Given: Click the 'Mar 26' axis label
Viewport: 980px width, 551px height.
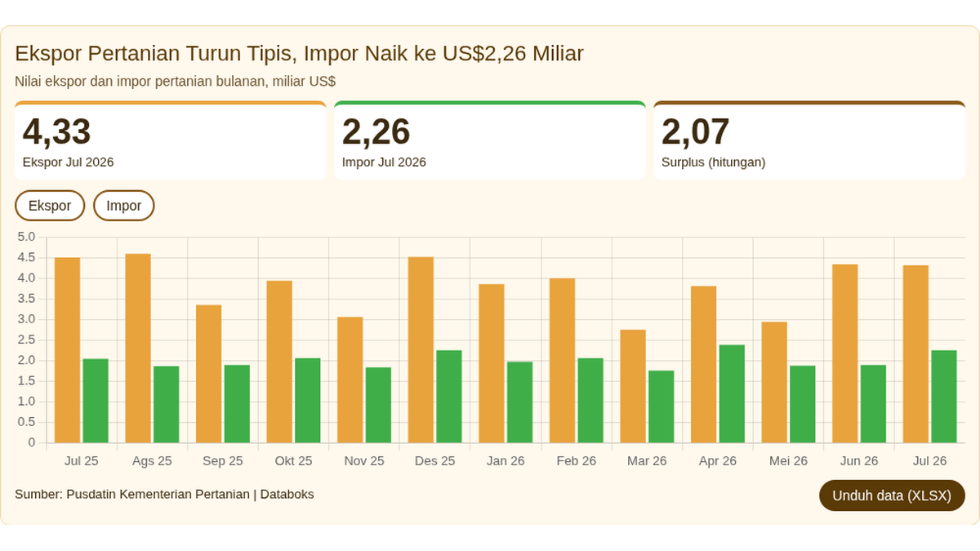Looking at the screenshot, I should point(647,461).
